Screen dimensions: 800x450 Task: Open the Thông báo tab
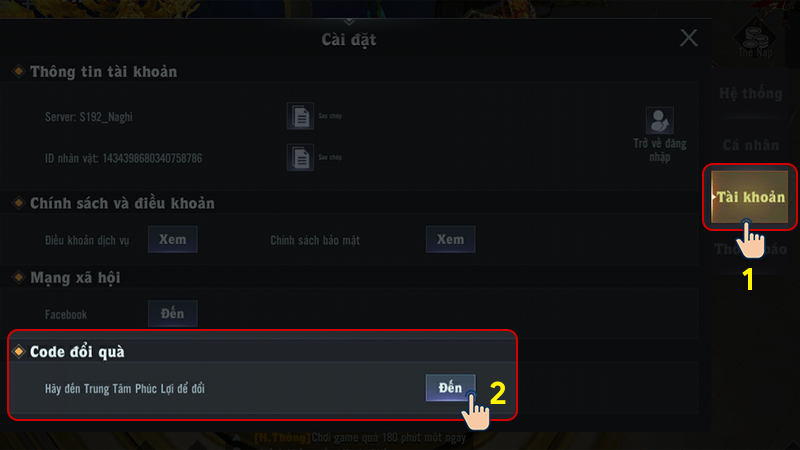pos(750,249)
